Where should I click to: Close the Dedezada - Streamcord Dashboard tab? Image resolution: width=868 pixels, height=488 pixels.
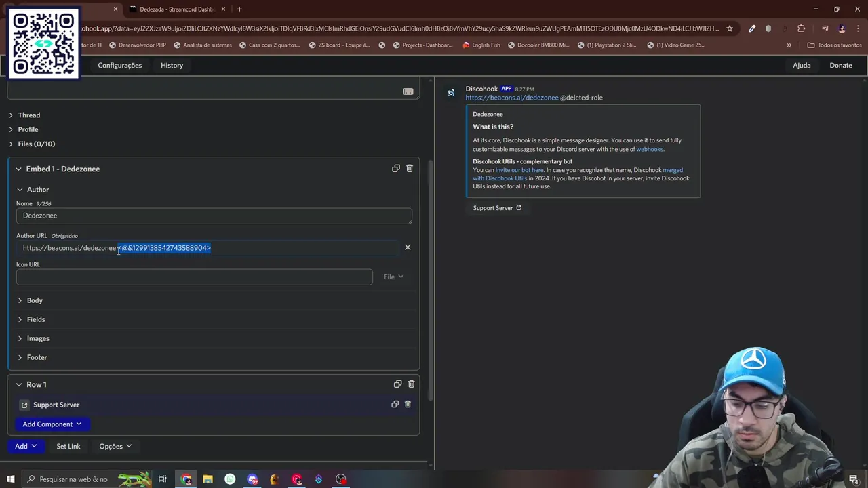[x=222, y=9]
